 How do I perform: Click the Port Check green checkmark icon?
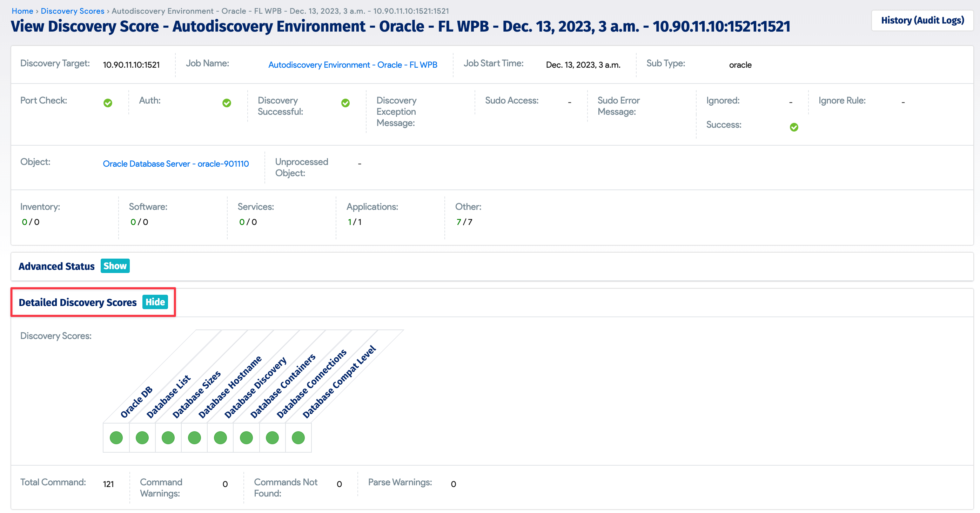[x=108, y=103]
